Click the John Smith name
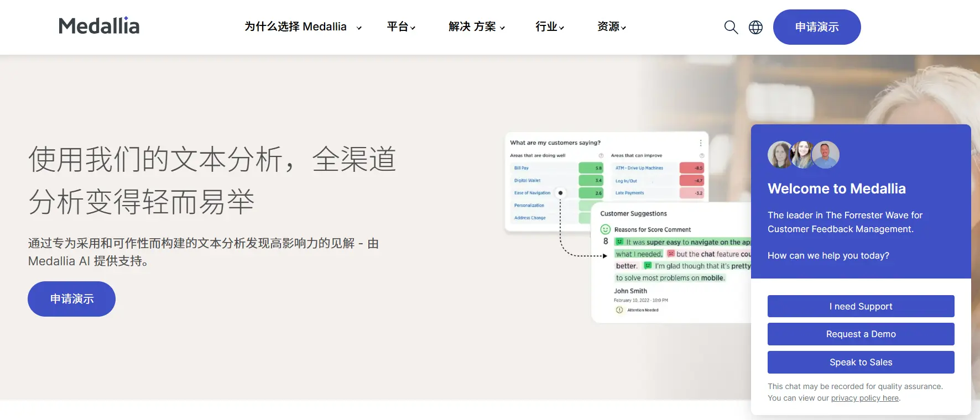Image resolution: width=980 pixels, height=420 pixels. pos(630,291)
